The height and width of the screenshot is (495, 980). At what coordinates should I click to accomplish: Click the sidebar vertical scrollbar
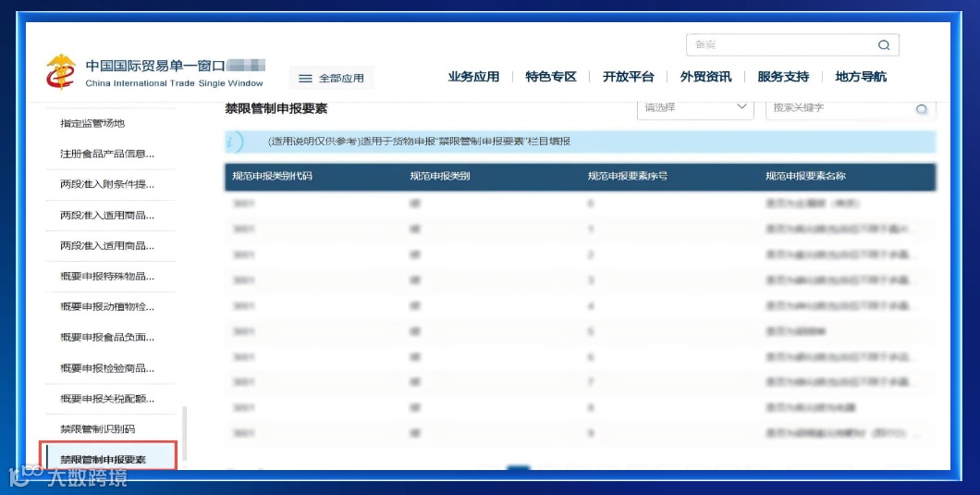(184, 433)
